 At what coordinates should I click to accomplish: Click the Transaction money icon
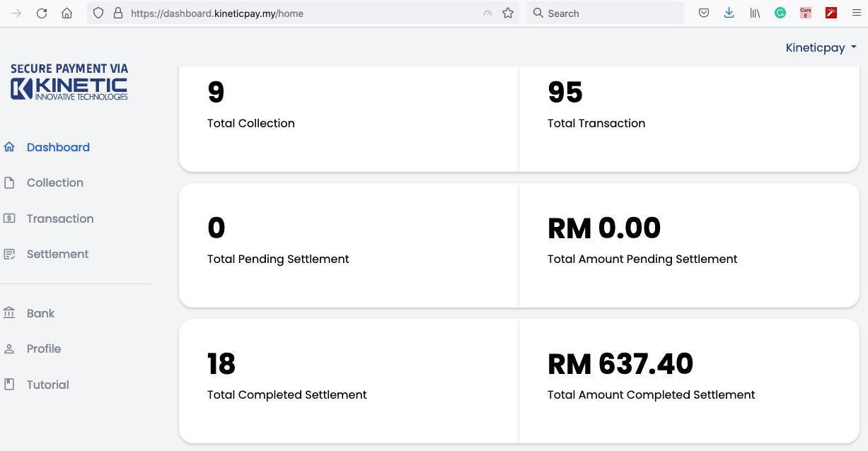(x=9, y=218)
